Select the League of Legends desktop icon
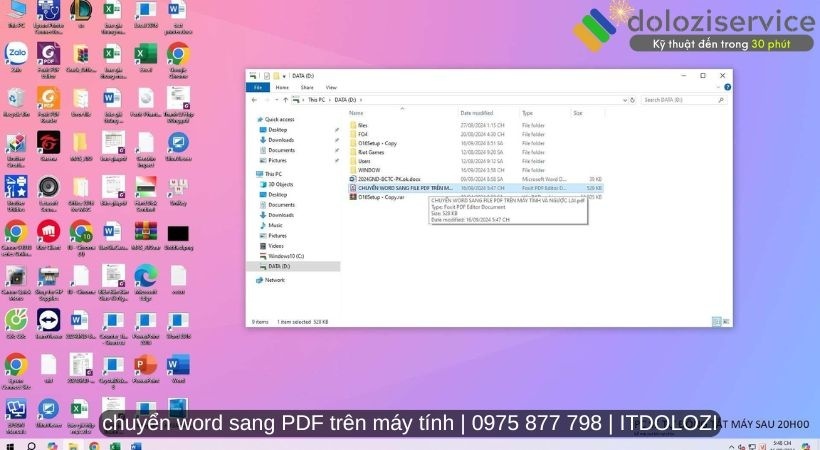 point(81,13)
